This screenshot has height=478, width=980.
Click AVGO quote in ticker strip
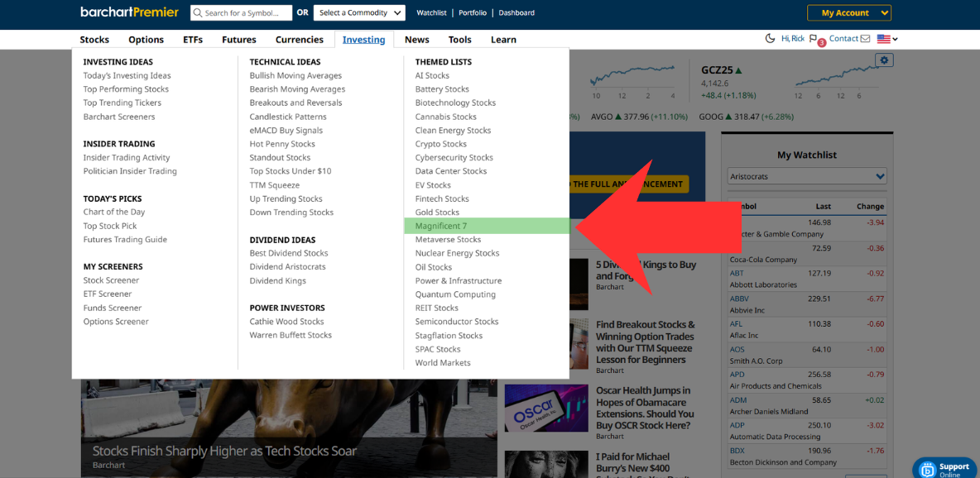tap(639, 117)
